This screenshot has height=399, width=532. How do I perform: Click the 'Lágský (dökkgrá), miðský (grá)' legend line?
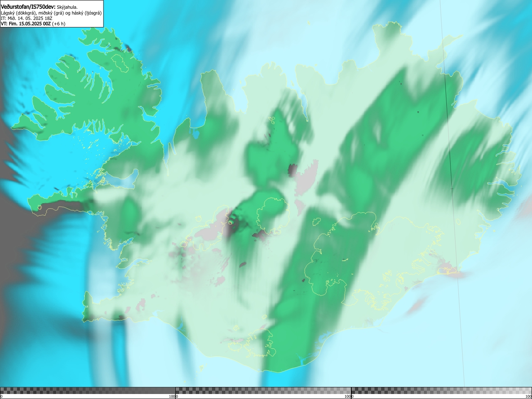[33, 13]
